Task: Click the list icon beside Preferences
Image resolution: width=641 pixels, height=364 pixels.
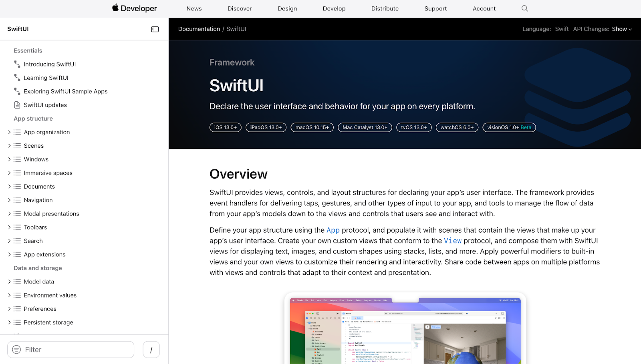Action: point(17,309)
